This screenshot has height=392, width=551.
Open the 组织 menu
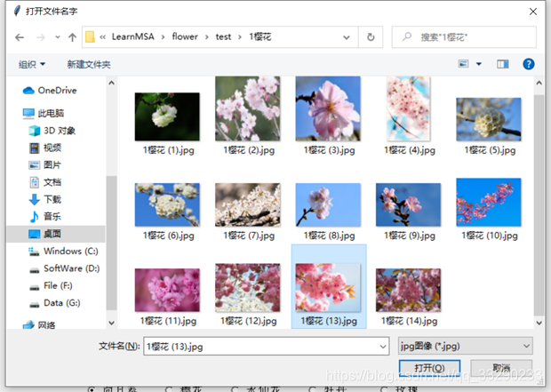click(32, 64)
